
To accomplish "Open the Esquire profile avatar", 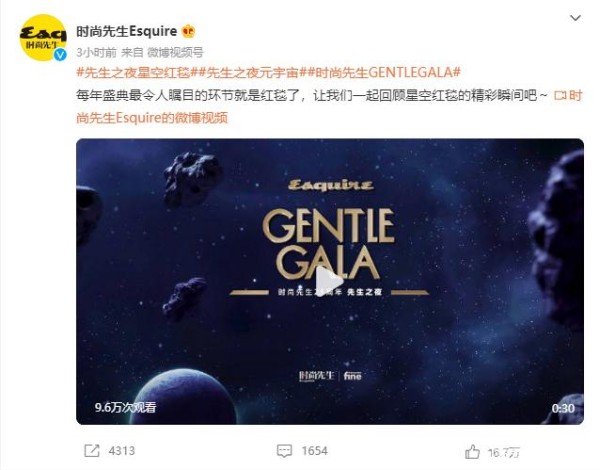I will point(42,38).
